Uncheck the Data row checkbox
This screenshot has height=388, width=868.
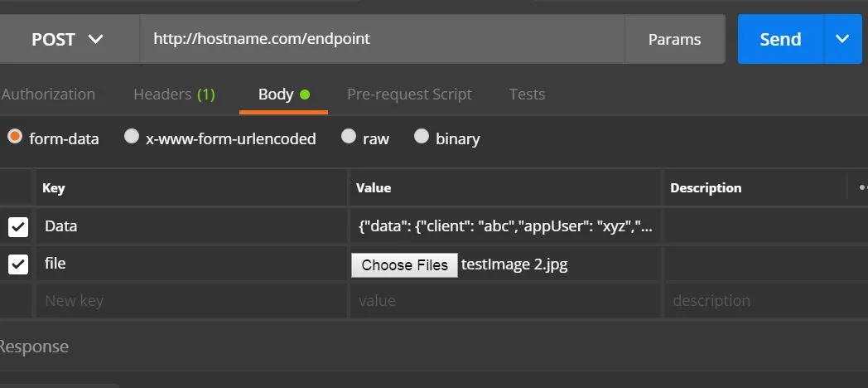[18, 226]
